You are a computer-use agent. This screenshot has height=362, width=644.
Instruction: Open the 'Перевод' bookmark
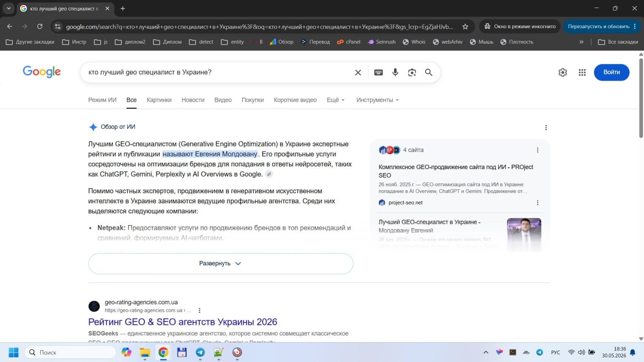pyautogui.click(x=315, y=42)
